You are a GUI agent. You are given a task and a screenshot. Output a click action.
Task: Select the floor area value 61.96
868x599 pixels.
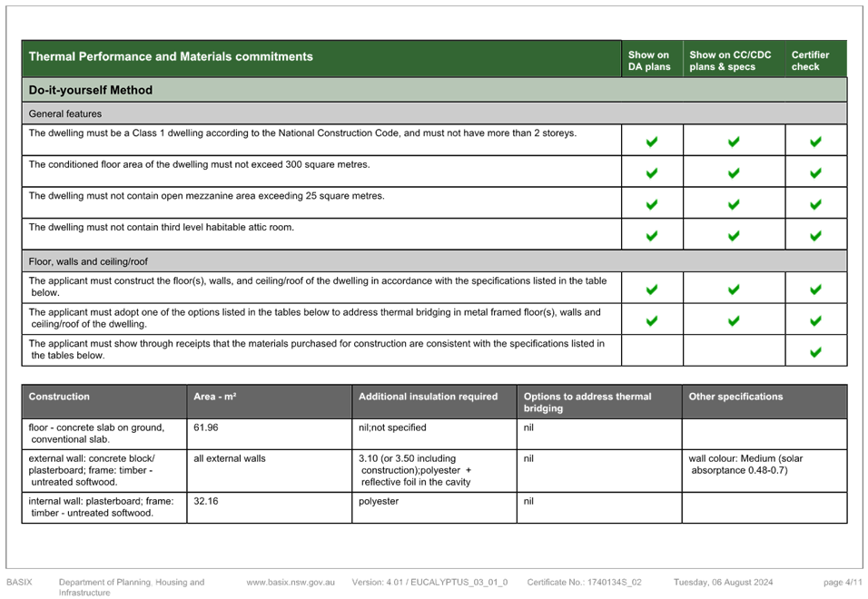206,427
